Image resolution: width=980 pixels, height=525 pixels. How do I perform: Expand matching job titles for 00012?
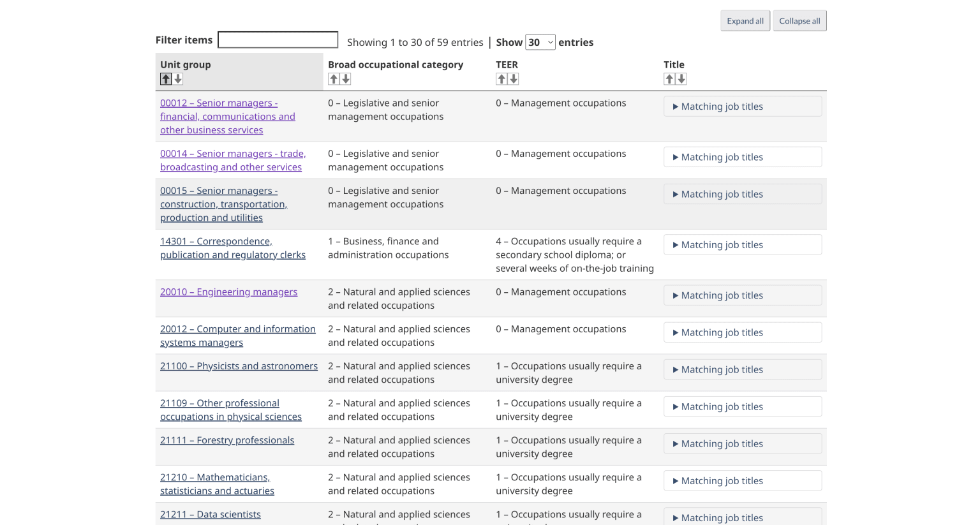point(742,107)
